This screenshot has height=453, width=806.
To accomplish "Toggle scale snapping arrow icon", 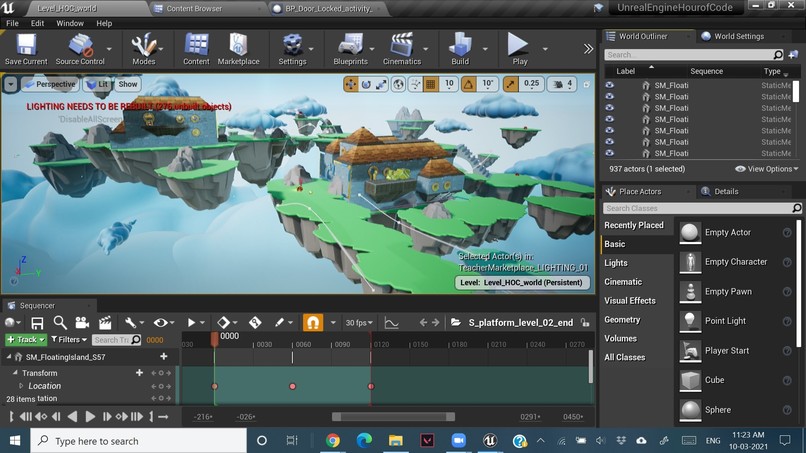I will point(510,84).
